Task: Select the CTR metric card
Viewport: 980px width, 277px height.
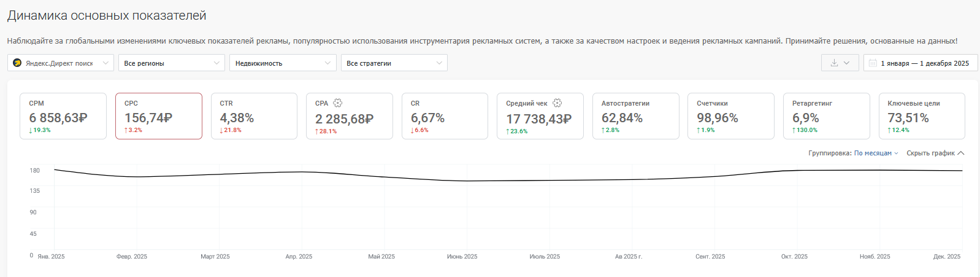Action: point(254,116)
